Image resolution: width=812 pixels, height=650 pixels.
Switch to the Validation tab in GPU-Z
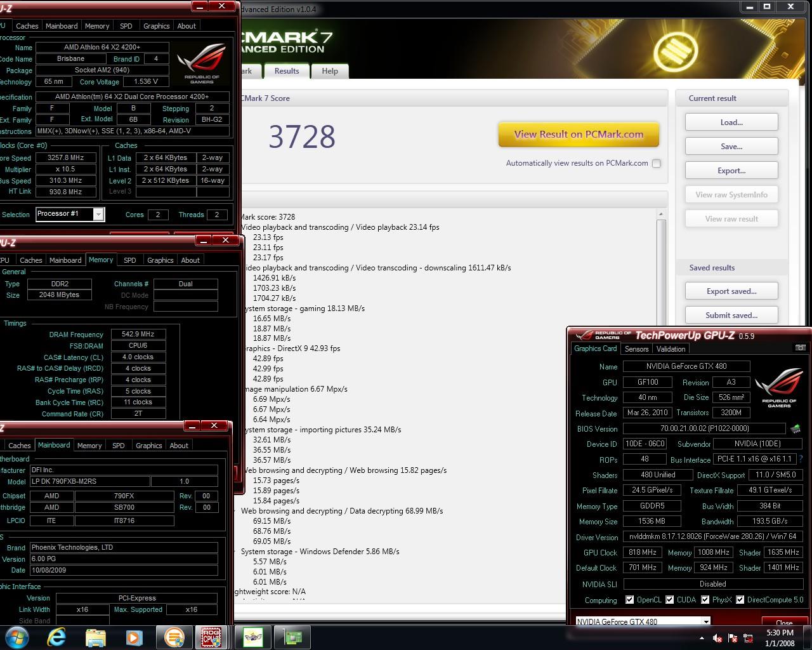[x=671, y=348]
